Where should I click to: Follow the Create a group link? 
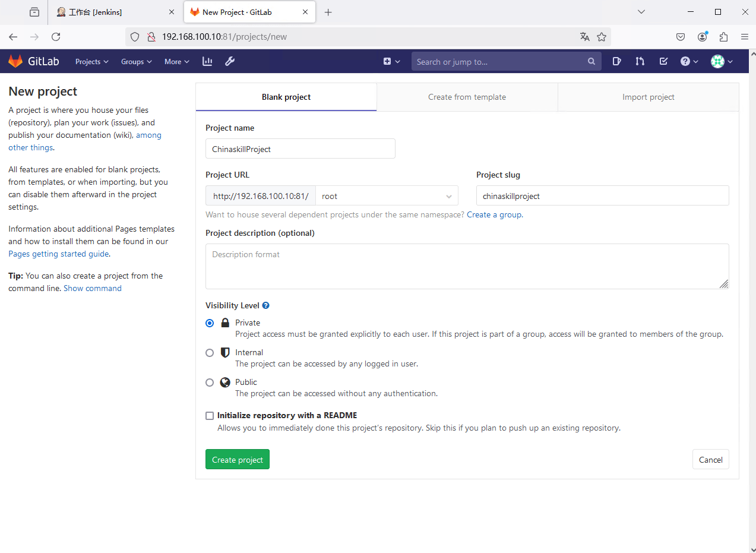pyautogui.click(x=494, y=214)
